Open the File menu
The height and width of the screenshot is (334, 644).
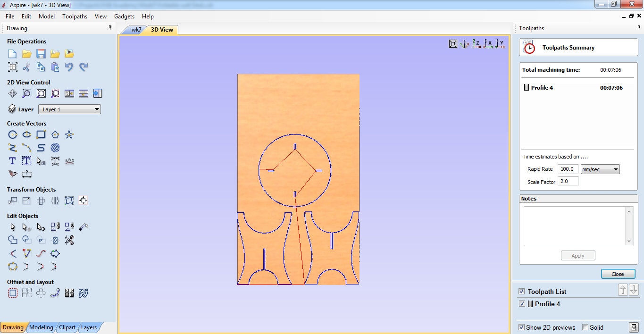click(10, 17)
